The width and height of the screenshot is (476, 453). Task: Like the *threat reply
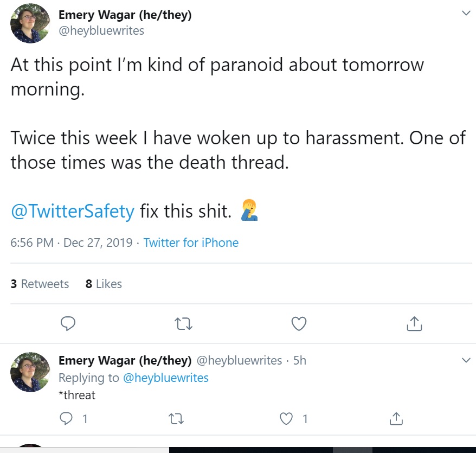(x=286, y=419)
